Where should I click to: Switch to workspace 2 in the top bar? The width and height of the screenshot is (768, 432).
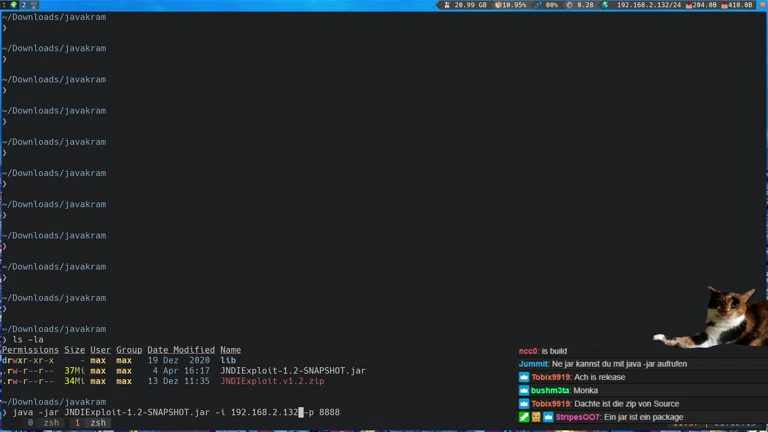[x=29, y=5]
